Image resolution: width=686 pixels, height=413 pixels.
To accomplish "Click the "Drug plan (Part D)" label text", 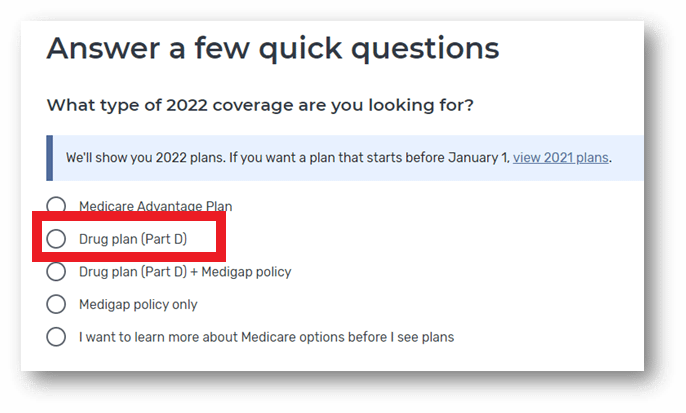I will pos(133,239).
